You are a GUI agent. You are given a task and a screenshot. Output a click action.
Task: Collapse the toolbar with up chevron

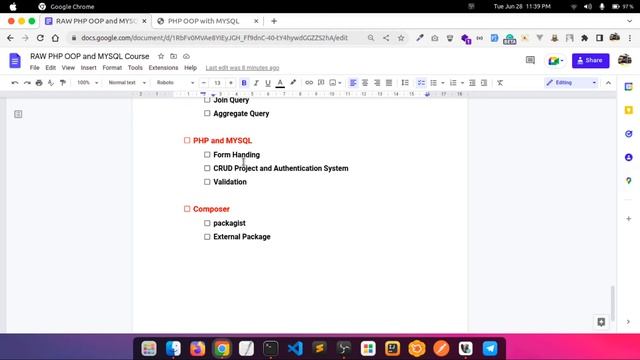point(609,83)
